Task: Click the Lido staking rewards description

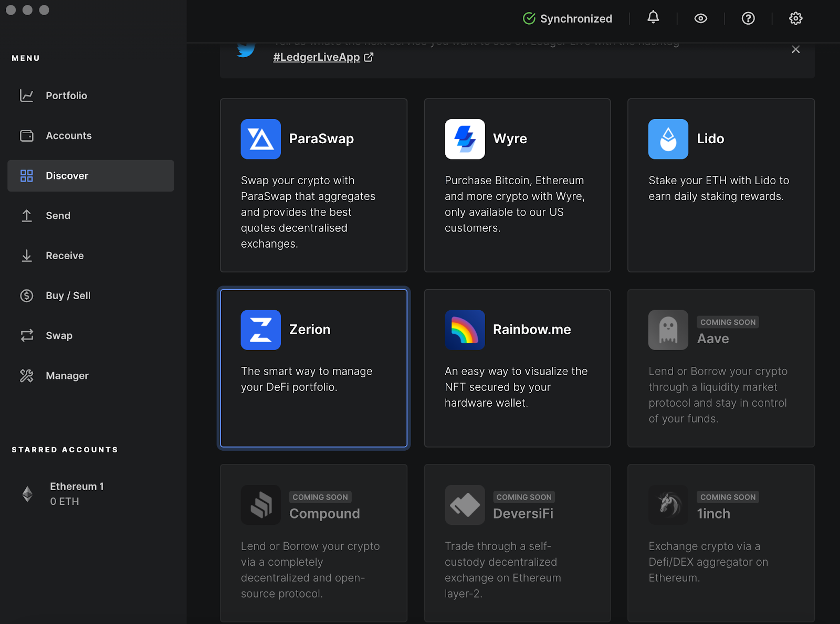Action: click(x=719, y=188)
